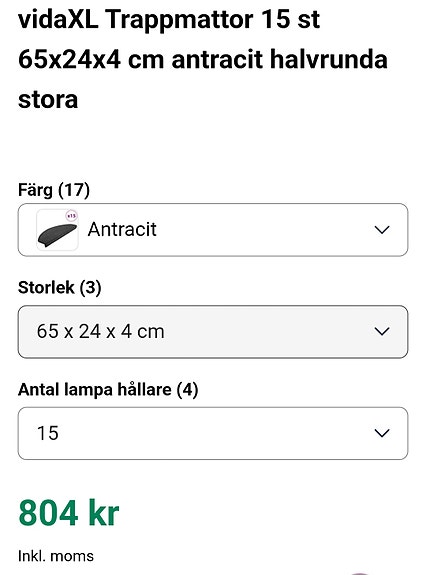Click the chevron arrow in size selector
This screenshot has width=426, height=575.
382,332
